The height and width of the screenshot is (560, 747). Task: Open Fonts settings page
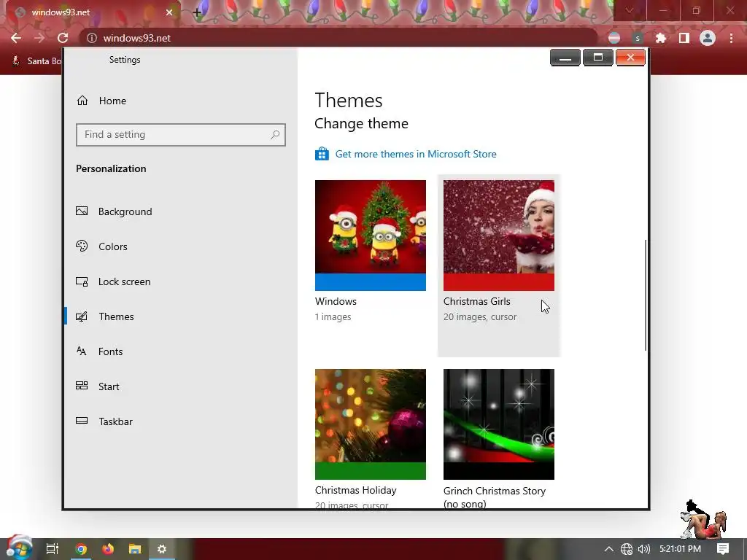(x=111, y=351)
